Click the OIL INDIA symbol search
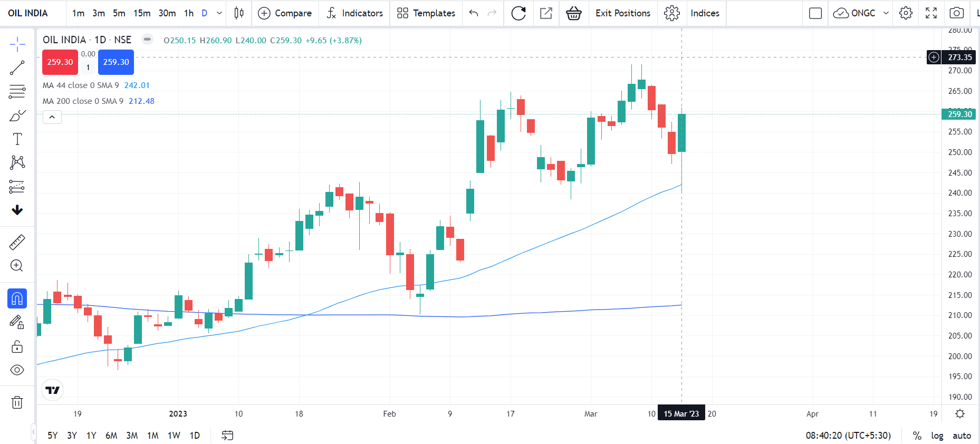The height and width of the screenshot is (444, 980). click(x=28, y=13)
